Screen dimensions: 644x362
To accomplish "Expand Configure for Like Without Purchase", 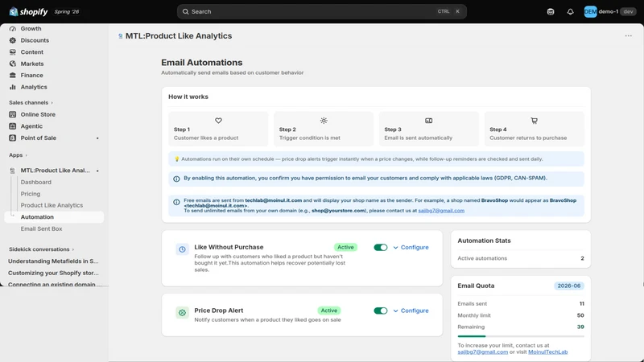I will tap(411, 248).
